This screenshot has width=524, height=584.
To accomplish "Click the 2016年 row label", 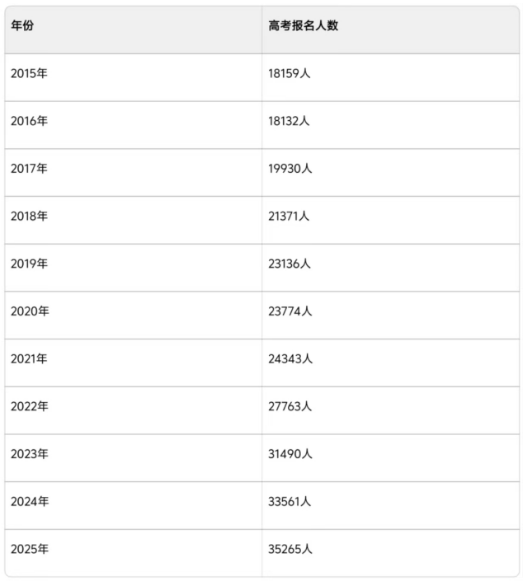I will 29,121.
